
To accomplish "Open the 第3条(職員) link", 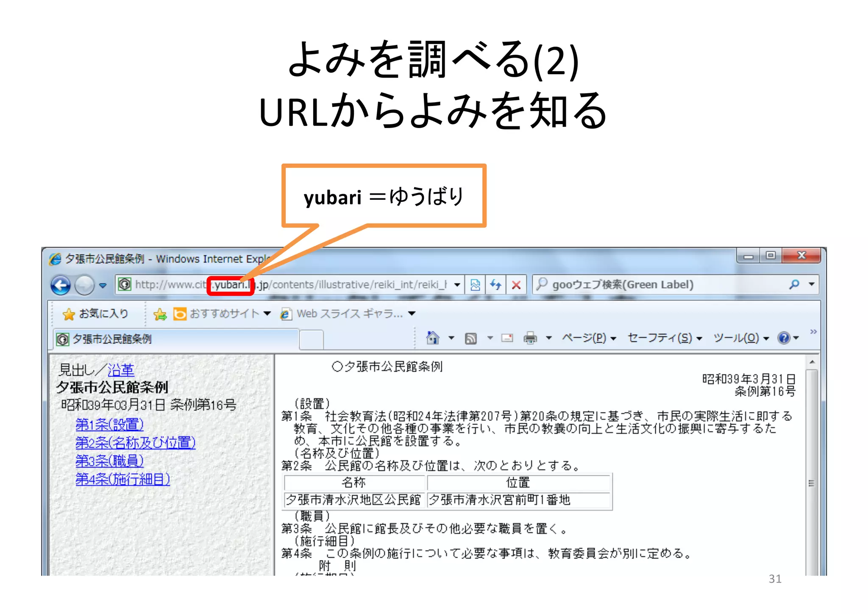I will click(x=109, y=461).
